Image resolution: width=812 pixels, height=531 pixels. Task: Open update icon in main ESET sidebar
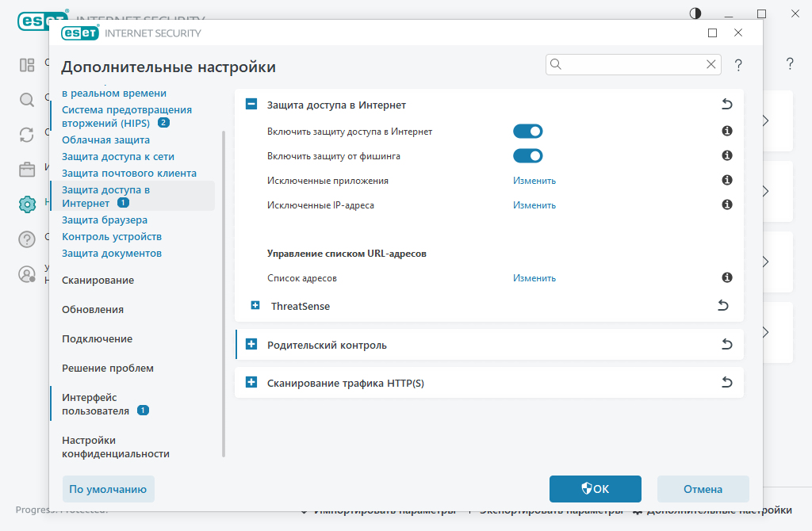tap(27, 135)
